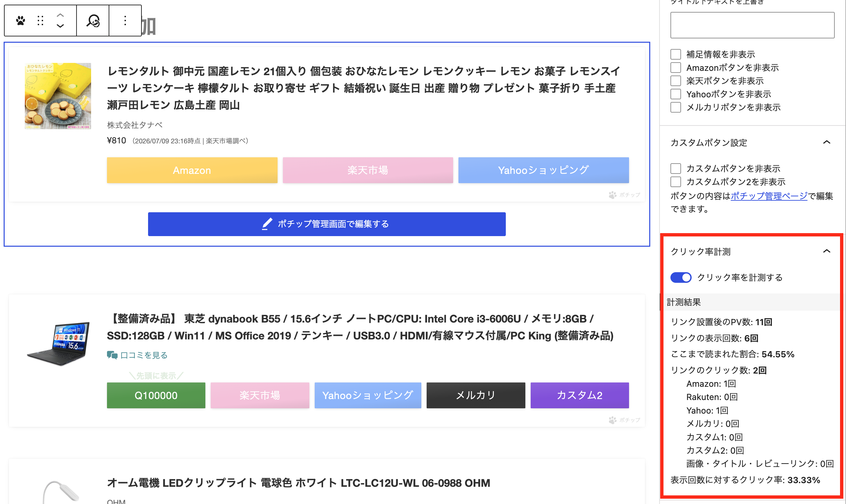The width and height of the screenshot is (846, 504).
Task: Click the オーム電機 LEDクリップライト title
Action: [x=298, y=483]
